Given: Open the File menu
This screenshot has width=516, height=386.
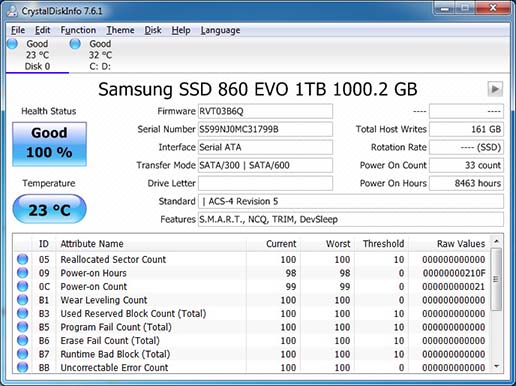Looking at the screenshot, I should [18, 30].
